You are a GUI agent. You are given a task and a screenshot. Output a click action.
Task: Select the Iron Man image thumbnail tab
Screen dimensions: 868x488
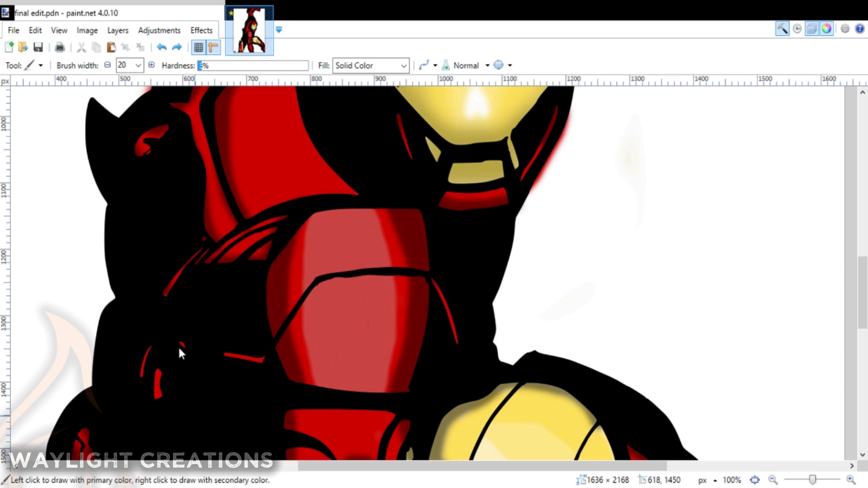pos(250,31)
